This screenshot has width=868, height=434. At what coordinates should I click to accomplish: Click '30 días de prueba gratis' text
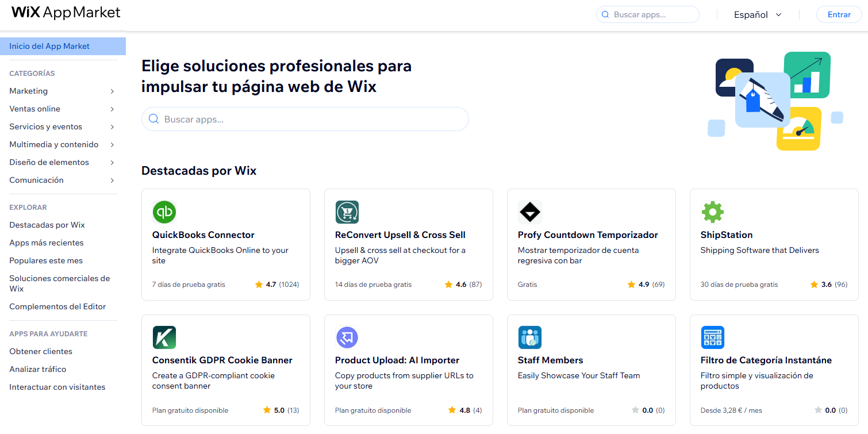(739, 285)
